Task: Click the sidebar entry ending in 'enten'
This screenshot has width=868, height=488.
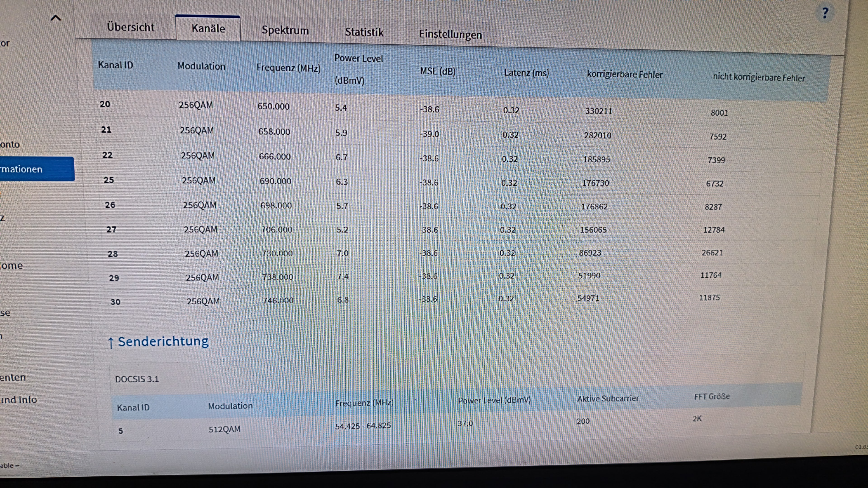Action: (x=13, y=378)
